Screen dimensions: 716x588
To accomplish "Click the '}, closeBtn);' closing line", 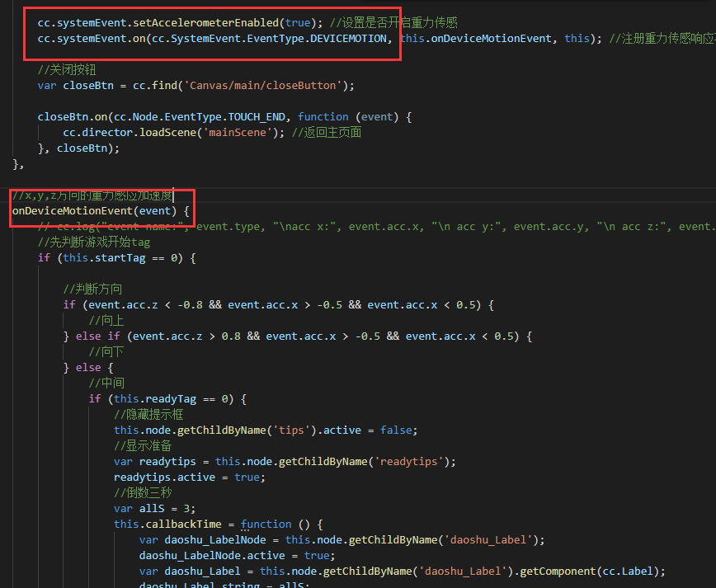I will [x=78, y=148].
